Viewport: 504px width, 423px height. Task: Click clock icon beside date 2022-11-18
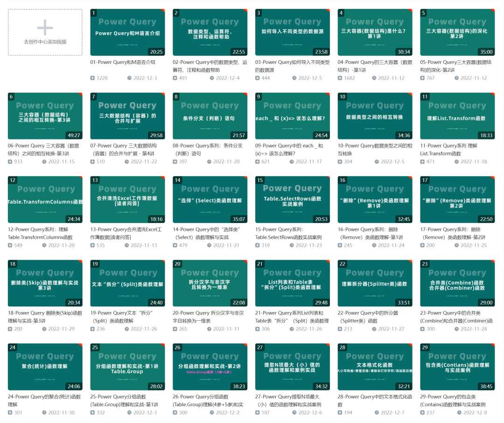tap(456, 161)
